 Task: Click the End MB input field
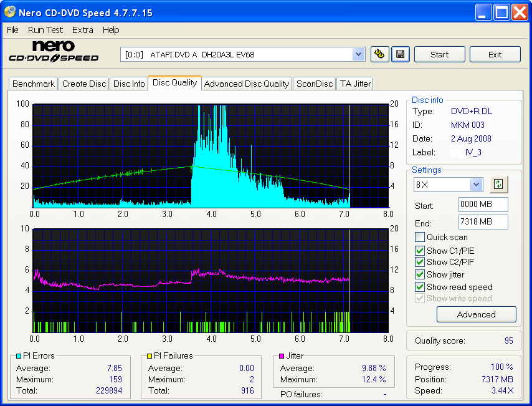click(483, 223)
